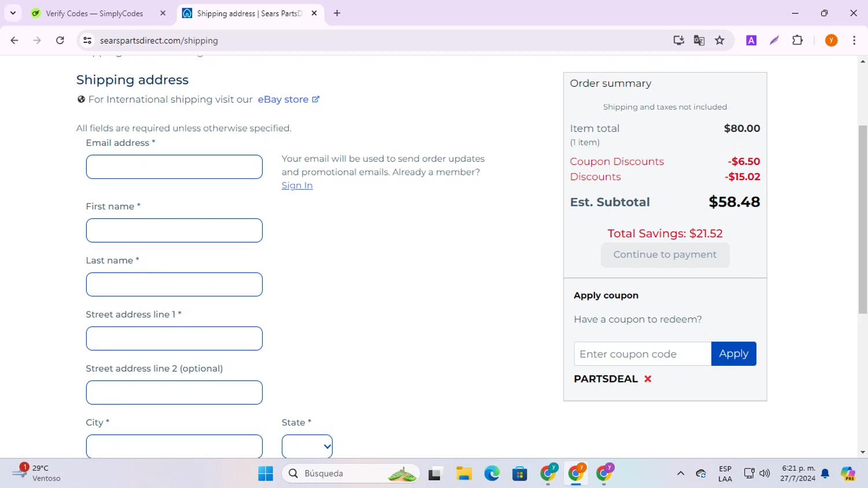Open the volume speaker tray icon
This screenshot has height=488, width=868.
(764, 474)
